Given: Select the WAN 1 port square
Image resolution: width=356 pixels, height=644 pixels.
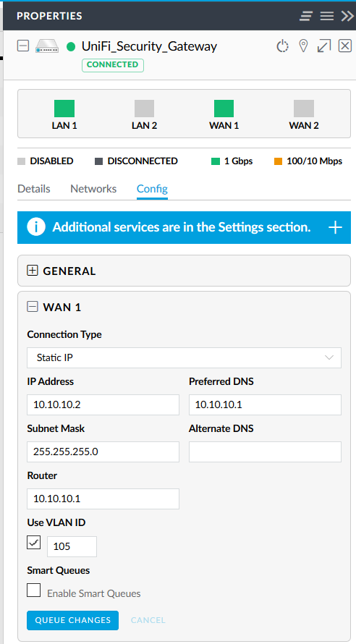Looking at the screenshot, I should point(224,109).
